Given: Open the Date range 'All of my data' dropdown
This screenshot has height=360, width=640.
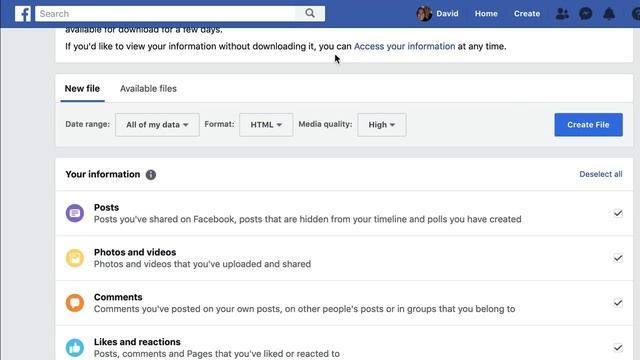Looking at the screenshot, I should (x=157, y=125).
